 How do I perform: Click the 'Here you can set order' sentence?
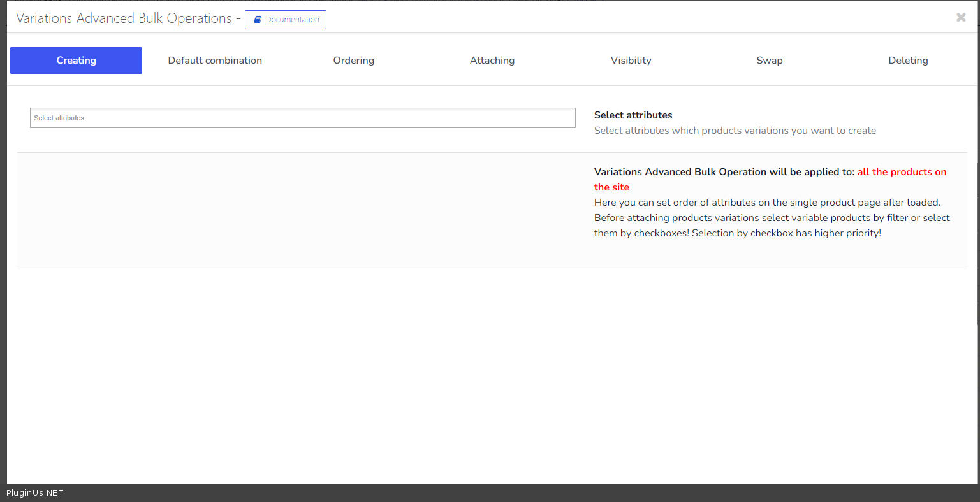tap(767, 203)
